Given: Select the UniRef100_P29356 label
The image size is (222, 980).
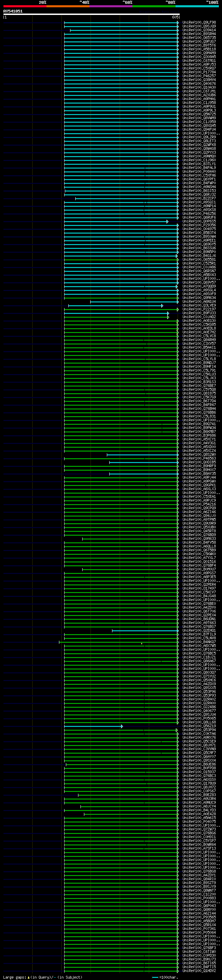Looking at the screenshot, I should [199, 225].
